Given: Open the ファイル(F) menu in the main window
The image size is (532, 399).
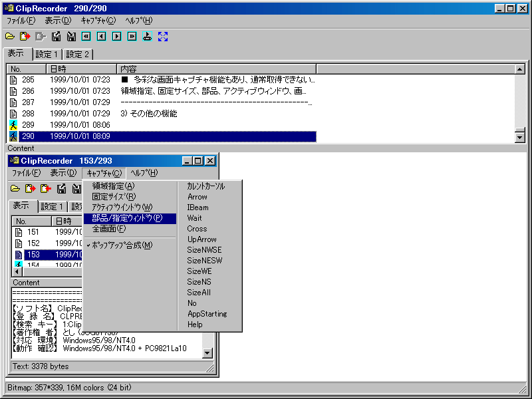Looking at the screenshot, I should click(21, 21).
